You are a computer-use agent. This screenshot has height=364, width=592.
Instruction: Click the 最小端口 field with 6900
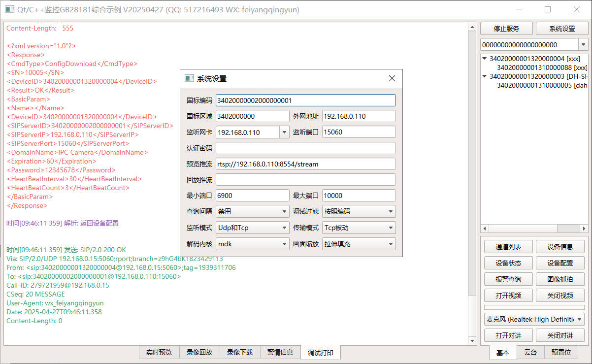click(252, 196)
